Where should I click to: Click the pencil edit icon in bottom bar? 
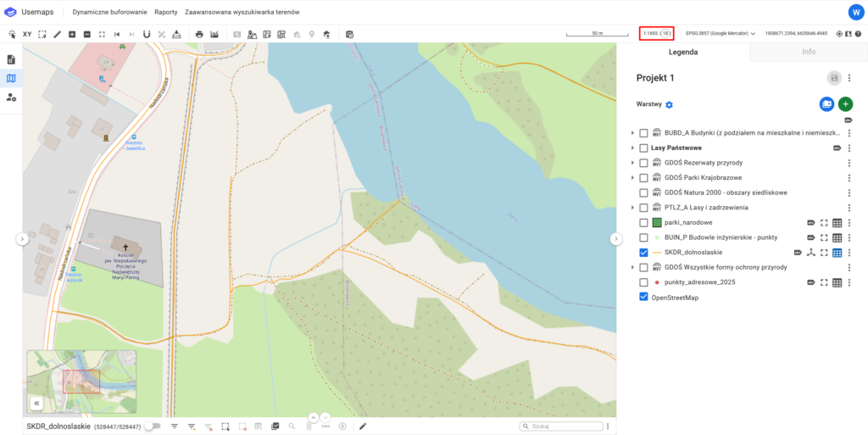pyautogui.click(x=363, y=426)
